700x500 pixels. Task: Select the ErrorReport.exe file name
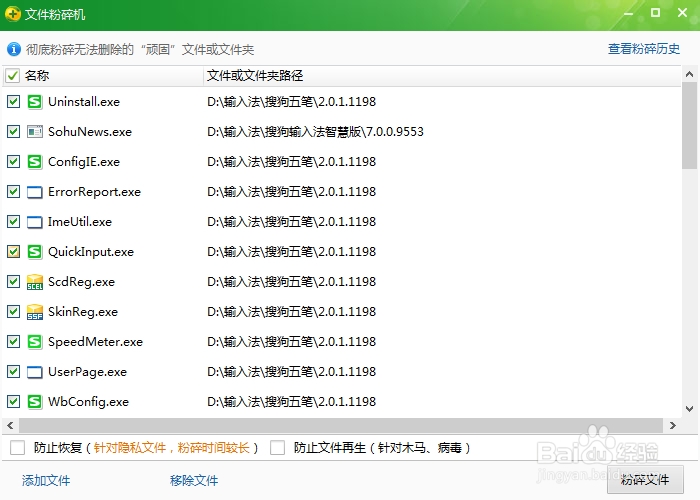[94, 192]
